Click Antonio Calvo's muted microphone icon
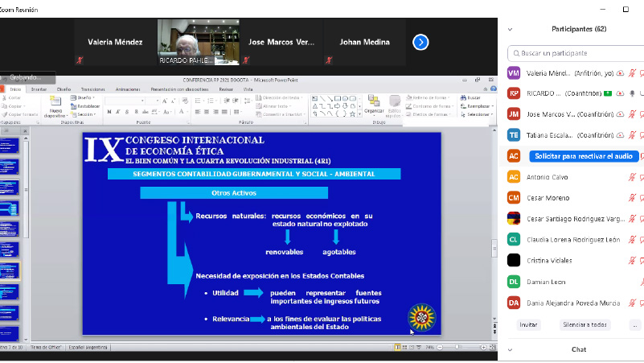Viewport: 644px width, 363px height. point(633,177)
